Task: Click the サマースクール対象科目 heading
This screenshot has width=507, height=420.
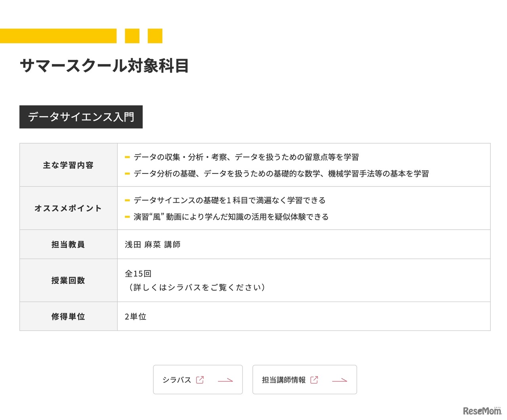Action: click(x=104, y=66)
